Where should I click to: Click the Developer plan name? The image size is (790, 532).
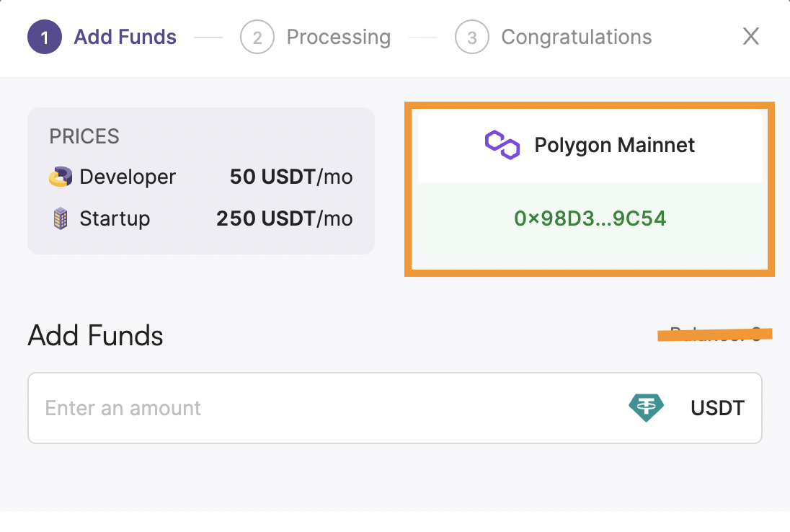click(128, 177)
